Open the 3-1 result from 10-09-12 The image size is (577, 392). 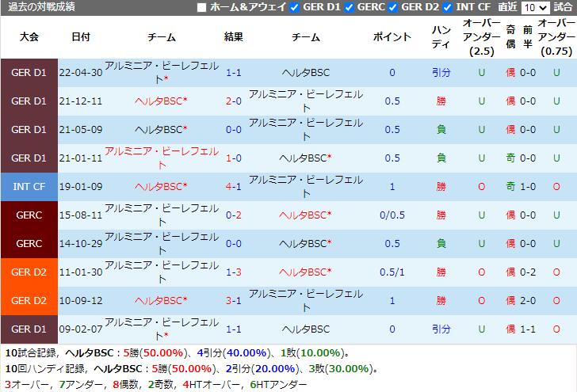tap(234, 301)
